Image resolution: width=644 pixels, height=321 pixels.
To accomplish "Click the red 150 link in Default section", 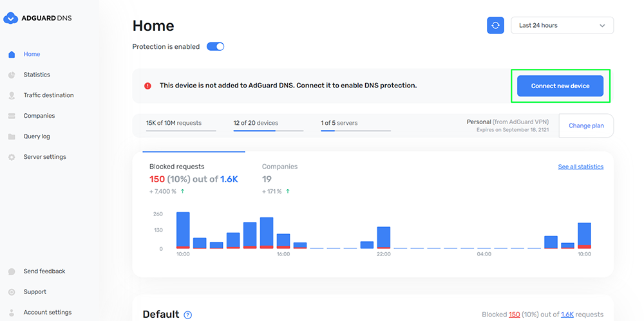I will click(x=514, y=315).
